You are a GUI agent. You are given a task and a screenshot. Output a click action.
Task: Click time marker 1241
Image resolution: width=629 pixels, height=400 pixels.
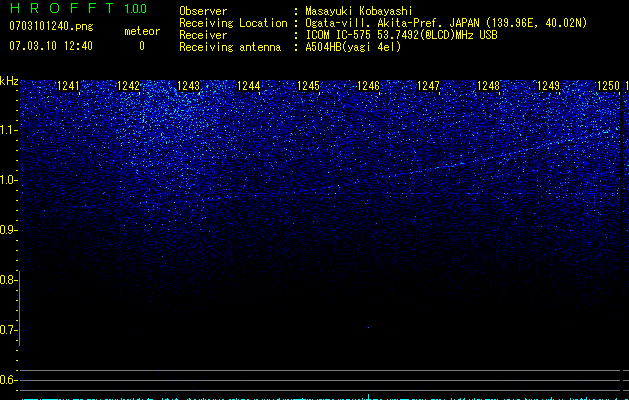pos(69,86)
